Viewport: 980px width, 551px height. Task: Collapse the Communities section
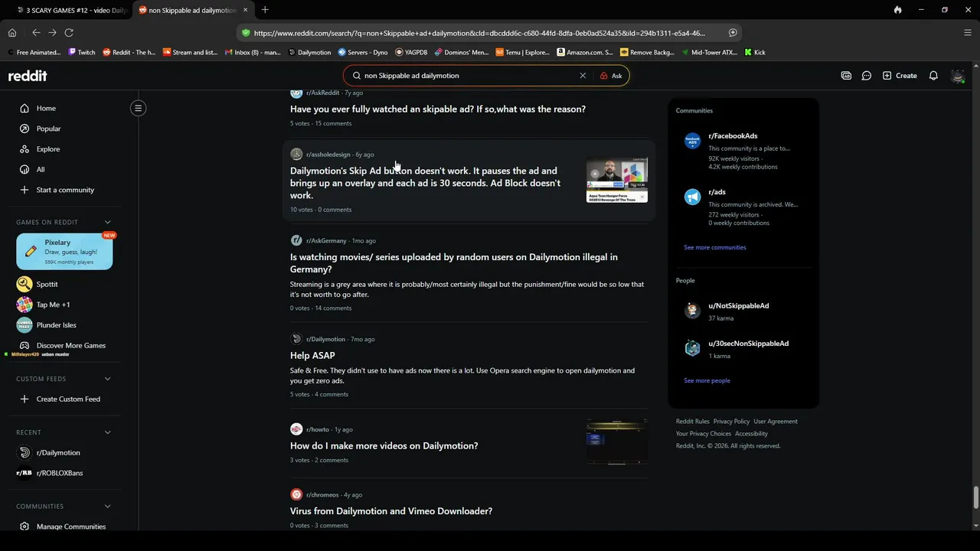click(107, 507)
